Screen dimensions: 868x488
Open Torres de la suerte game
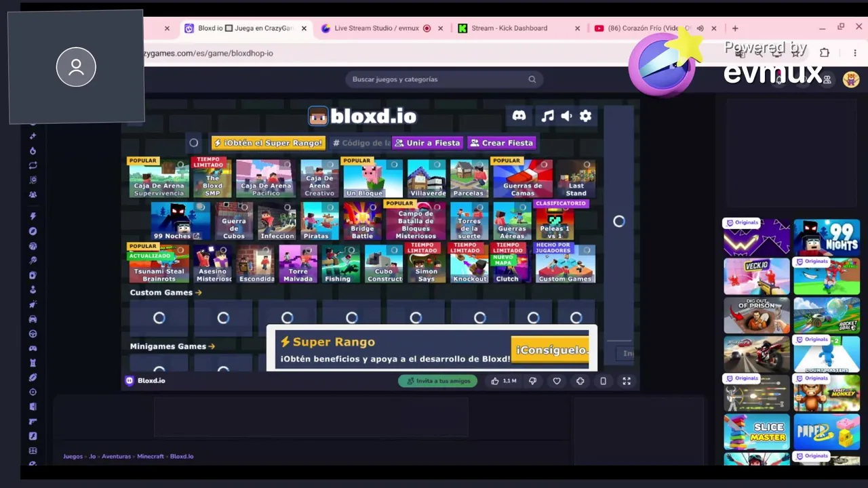click(x=469, y=221)
